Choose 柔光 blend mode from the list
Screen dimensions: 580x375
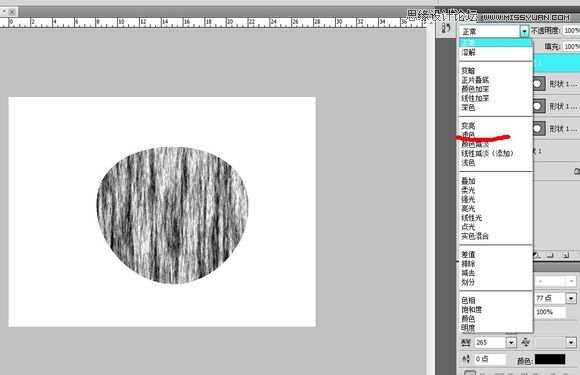(468, 190)
